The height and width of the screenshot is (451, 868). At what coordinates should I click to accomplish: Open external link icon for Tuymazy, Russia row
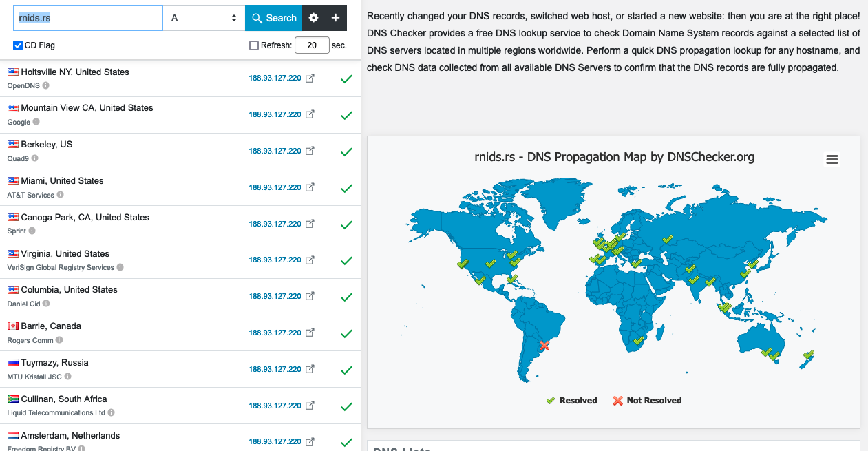(x=310, y=369)
